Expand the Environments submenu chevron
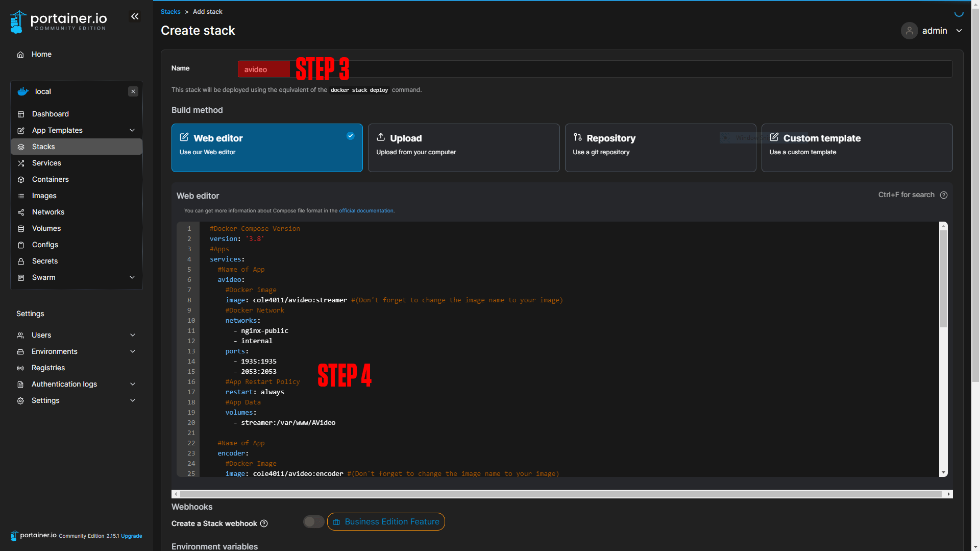 133,351
